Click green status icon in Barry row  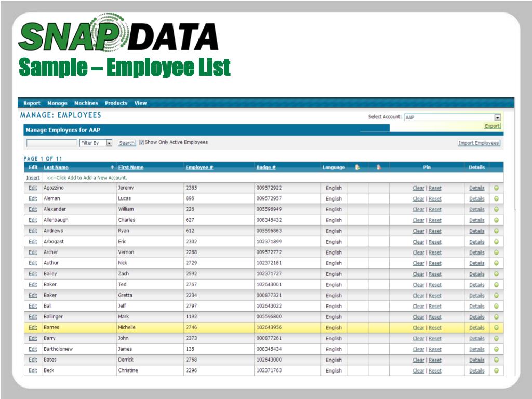click(496, 338)
